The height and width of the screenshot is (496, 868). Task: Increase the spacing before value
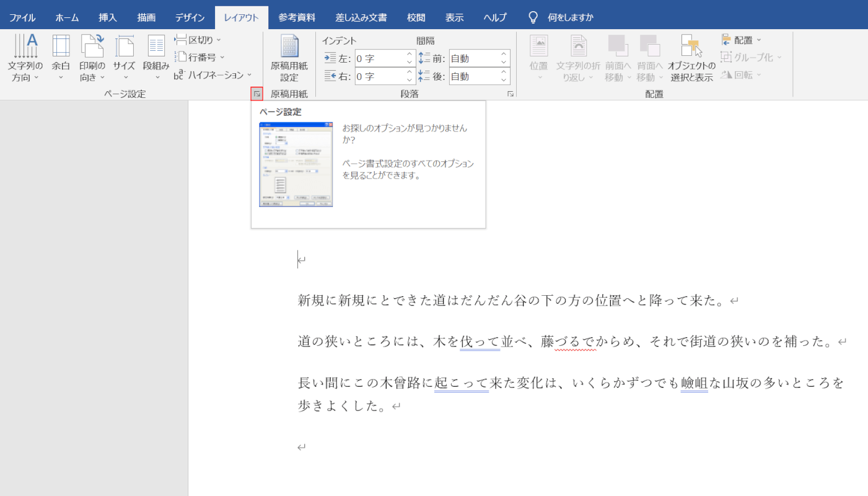[504, 55]
